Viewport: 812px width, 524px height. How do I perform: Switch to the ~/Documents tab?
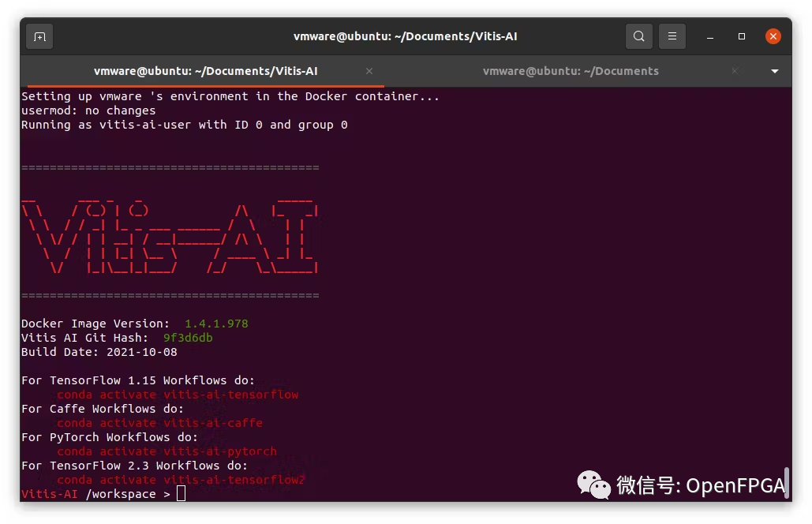point(571,71)
